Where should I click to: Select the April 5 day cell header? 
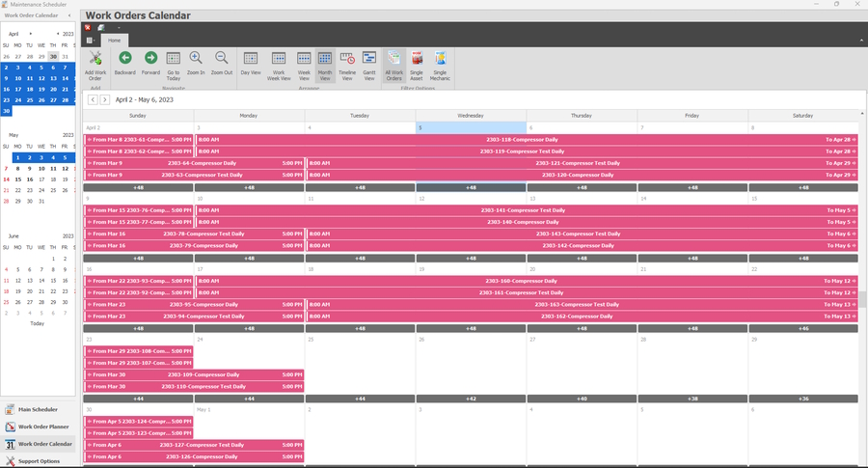[471, 128]
